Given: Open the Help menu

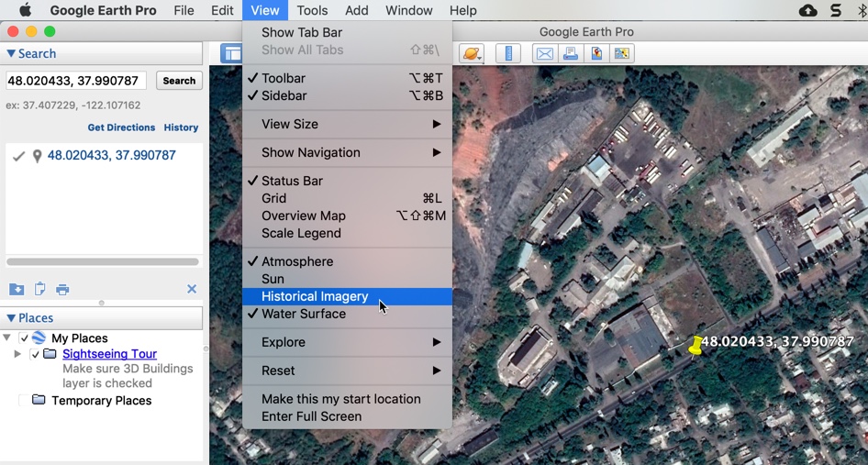Looking at the screenshot, I should pos(462,10).
